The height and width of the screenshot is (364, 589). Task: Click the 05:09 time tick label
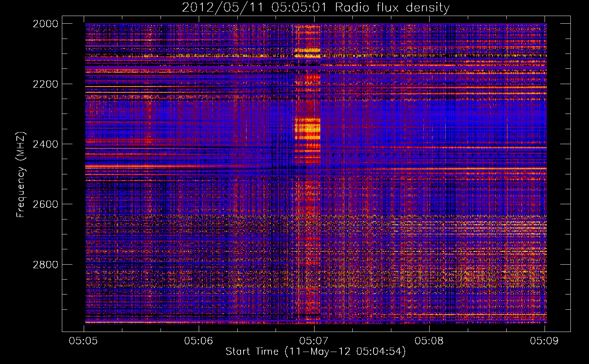tap(544, 341)
